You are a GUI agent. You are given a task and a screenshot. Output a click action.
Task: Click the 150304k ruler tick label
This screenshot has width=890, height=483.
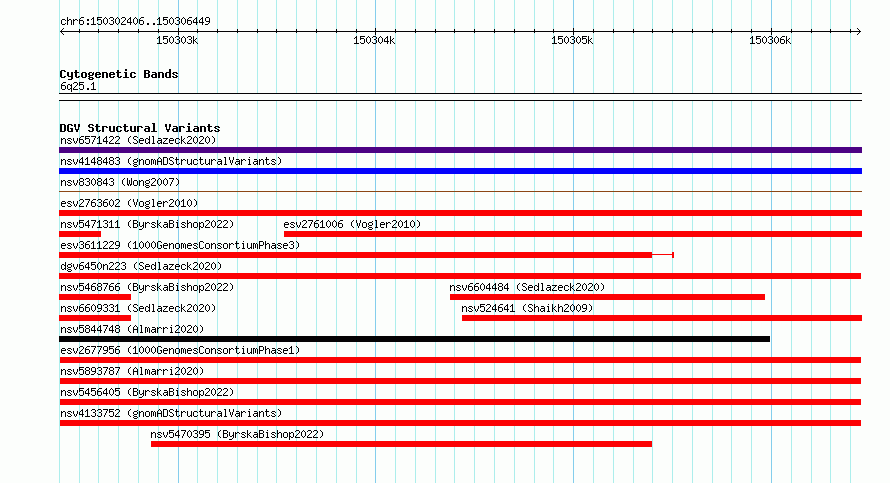click(x=374, y=40)
